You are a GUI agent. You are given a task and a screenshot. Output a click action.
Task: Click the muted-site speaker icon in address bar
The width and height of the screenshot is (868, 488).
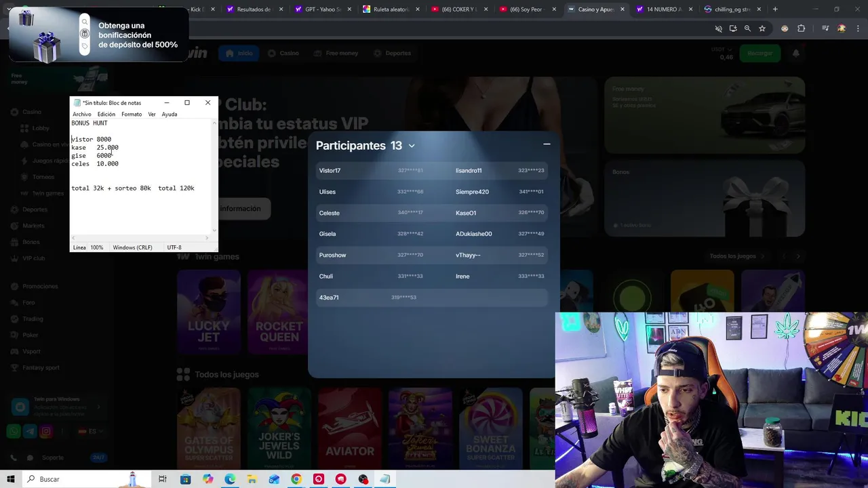click(718, 28)
